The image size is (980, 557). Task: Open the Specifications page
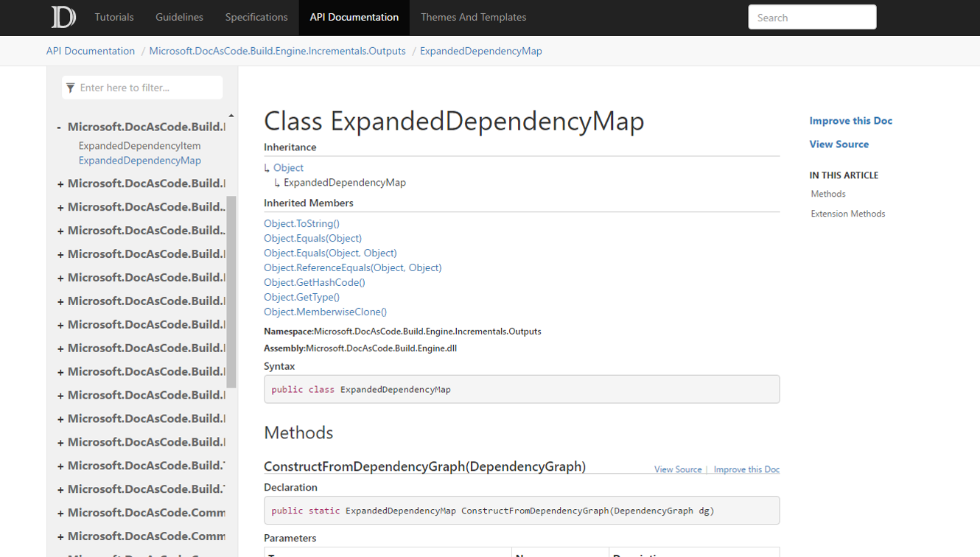256,17
